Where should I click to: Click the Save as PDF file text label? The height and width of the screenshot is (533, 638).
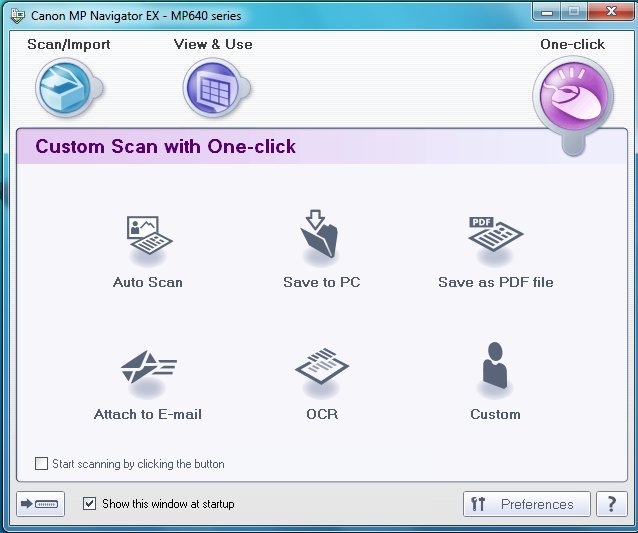495,282
